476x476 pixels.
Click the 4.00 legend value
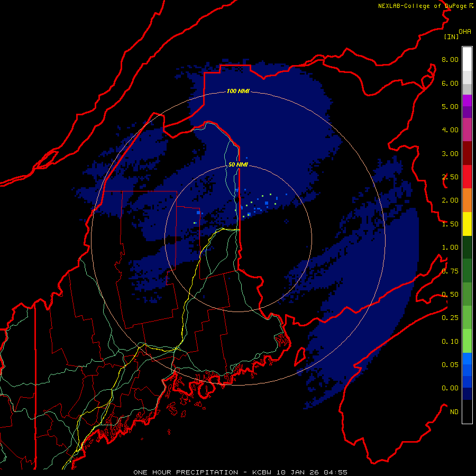[450, 130]
